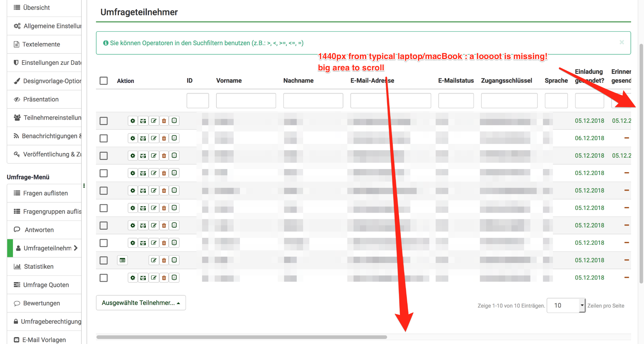The image size is (644, 344).
Task: Delete trash icon in row with list icon
Action: [164, 260]
